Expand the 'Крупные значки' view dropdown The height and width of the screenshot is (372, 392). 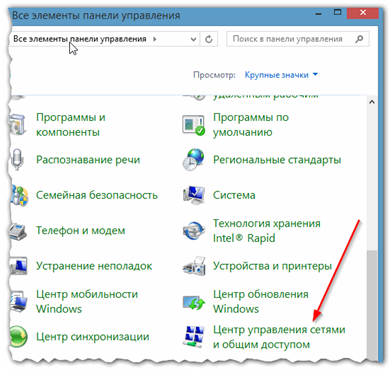[x=281, y=75]
